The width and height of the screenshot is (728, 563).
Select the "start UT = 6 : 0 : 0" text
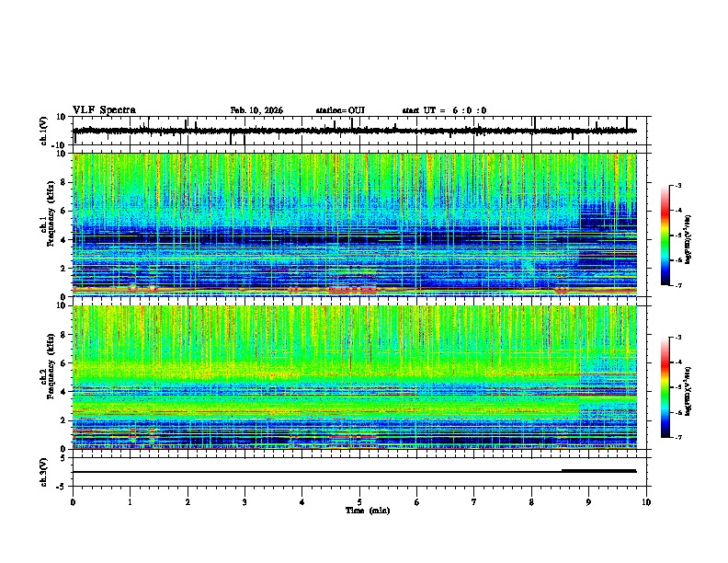point(444,110)
